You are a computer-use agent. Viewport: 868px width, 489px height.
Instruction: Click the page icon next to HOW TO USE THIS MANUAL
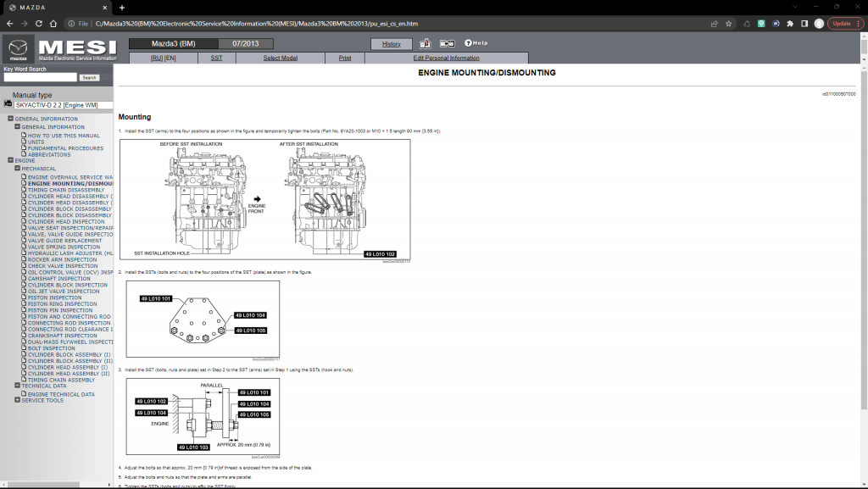click(24, 136)
